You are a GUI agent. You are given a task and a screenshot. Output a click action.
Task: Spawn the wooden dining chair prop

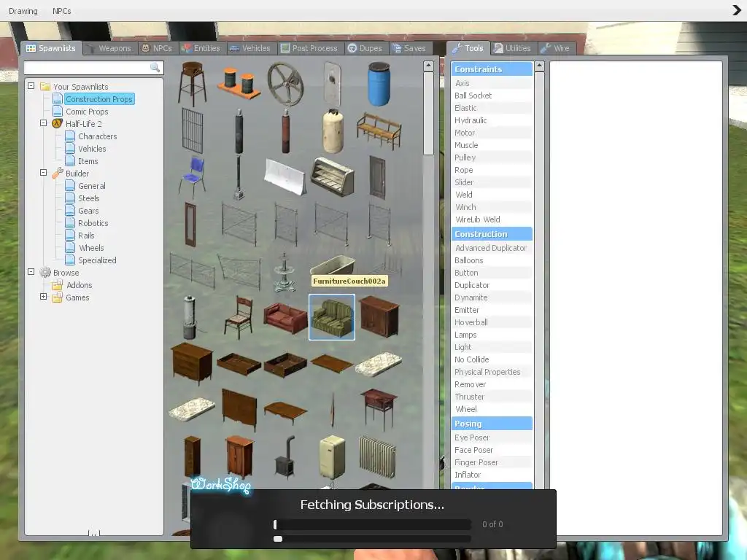click(x=239, y=317)
